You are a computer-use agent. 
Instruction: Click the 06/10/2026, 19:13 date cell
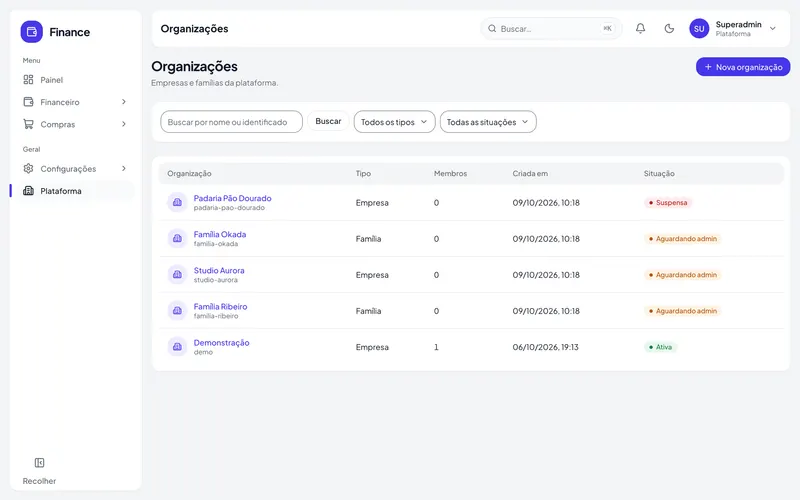(x=545, y=347)
